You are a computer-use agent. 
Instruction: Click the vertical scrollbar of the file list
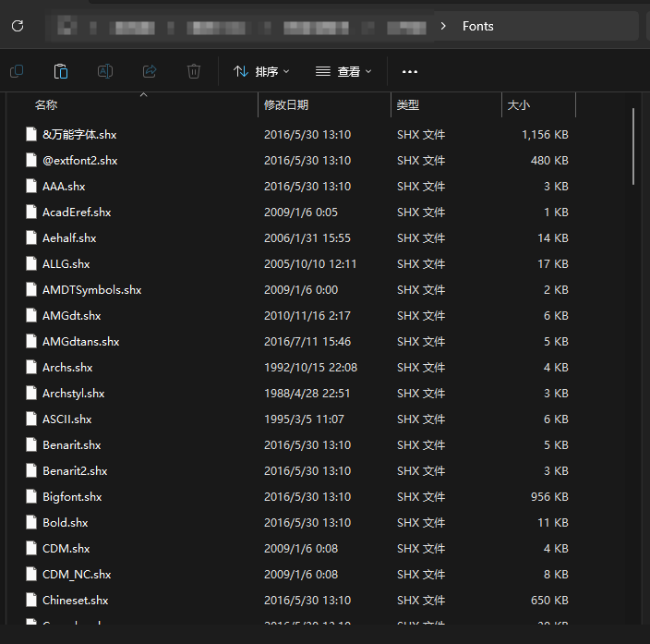pyautogui.click(x=633, y=146)
